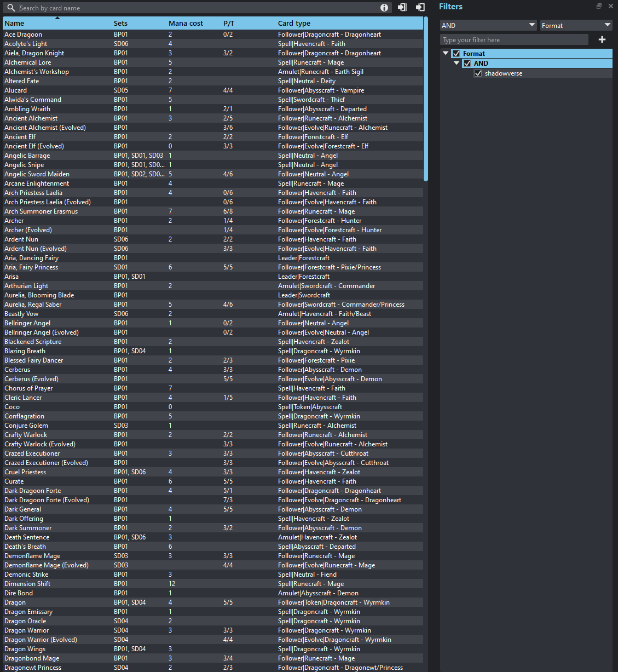Open the search syntax info icon
Viewport: 618px width, 672px height.
click(x=384, y=8)
